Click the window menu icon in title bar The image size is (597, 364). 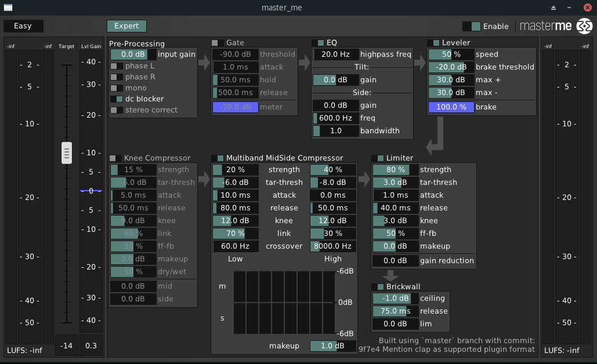8,7
